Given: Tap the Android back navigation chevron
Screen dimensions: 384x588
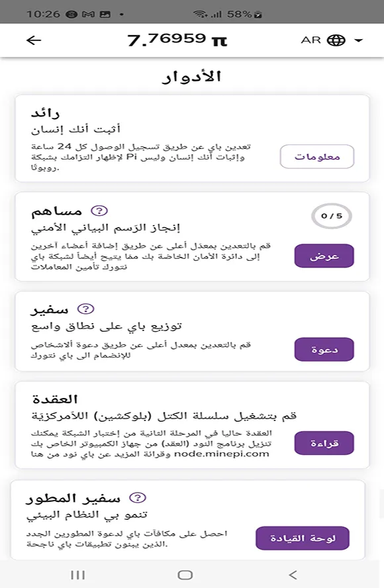Looking at the screenshot, I should 293,575.
